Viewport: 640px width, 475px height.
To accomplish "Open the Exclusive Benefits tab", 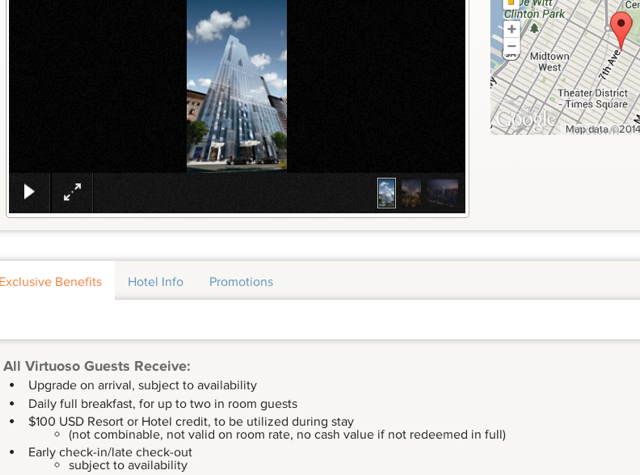I will (51, 282).
